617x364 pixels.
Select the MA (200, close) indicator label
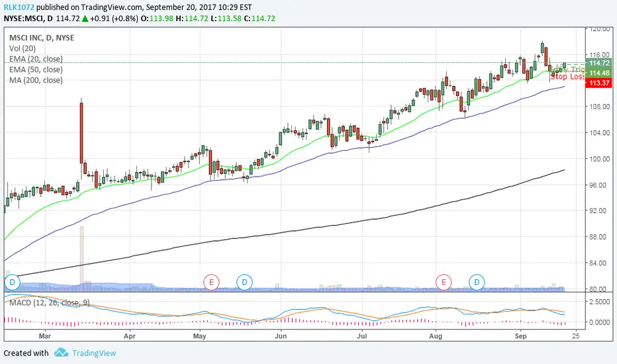[x=36, y=80]
